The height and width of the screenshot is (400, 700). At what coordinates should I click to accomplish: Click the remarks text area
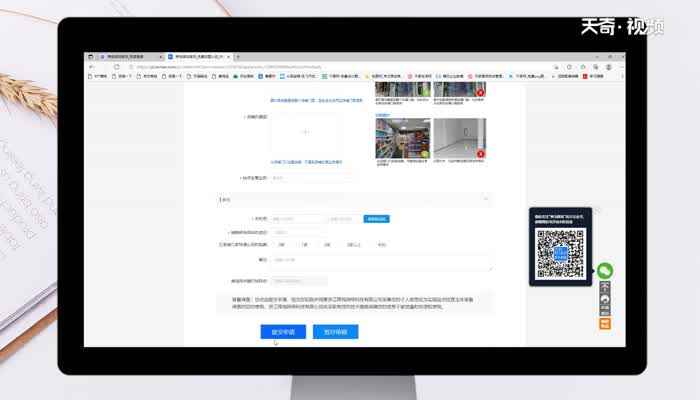(x=382, y=261)
